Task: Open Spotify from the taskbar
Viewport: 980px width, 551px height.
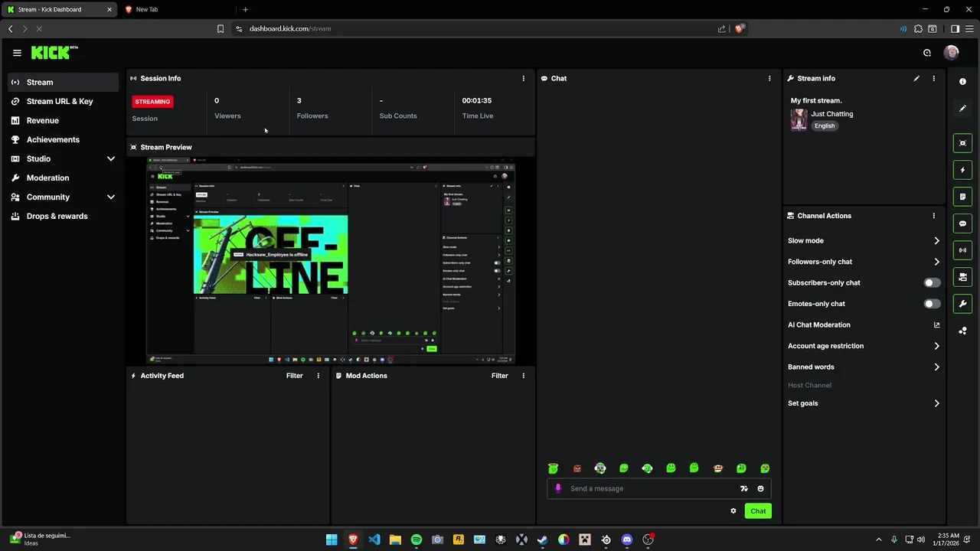Action: click(416, 540)
